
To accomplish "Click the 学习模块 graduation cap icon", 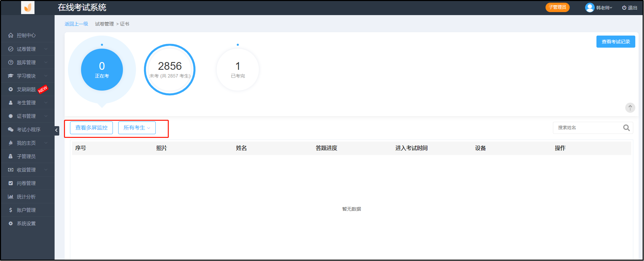I will click(11, 76).
